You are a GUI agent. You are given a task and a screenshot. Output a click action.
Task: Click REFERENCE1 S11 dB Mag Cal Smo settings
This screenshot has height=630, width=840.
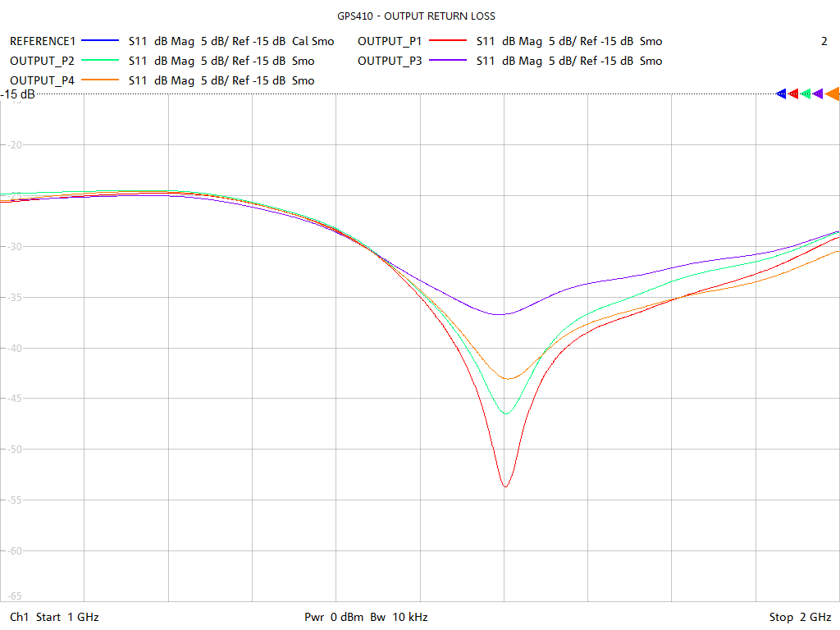point(231,41)
